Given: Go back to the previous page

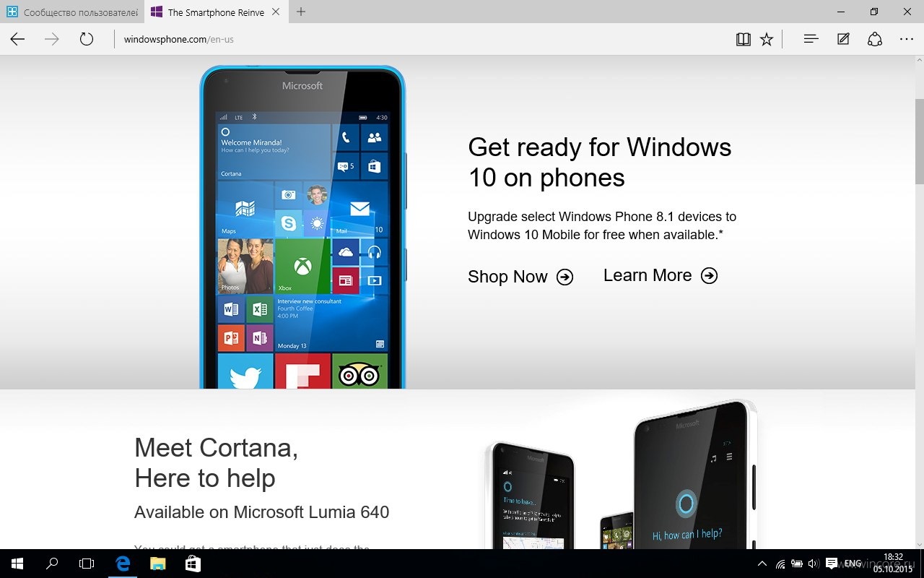Looking at the screenshot, I should 17,40.
